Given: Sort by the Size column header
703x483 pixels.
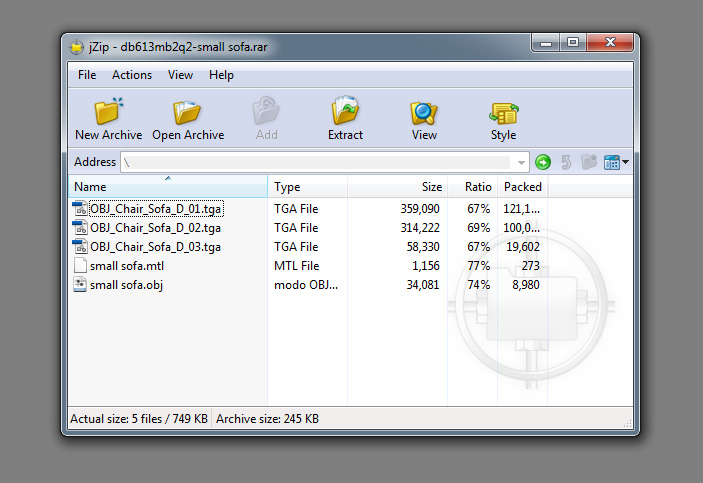Looking at the screenshot, I should pyautogui.click(x=398, y=187).
